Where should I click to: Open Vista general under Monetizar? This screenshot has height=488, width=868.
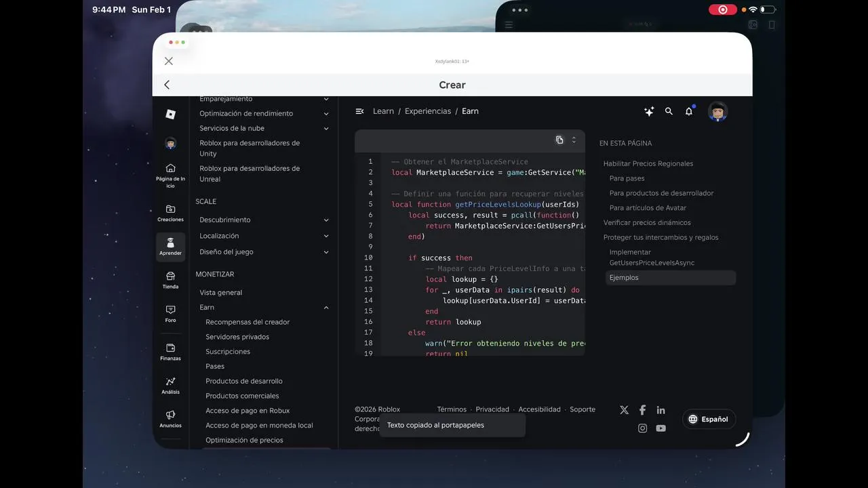[x=221, y=293]
